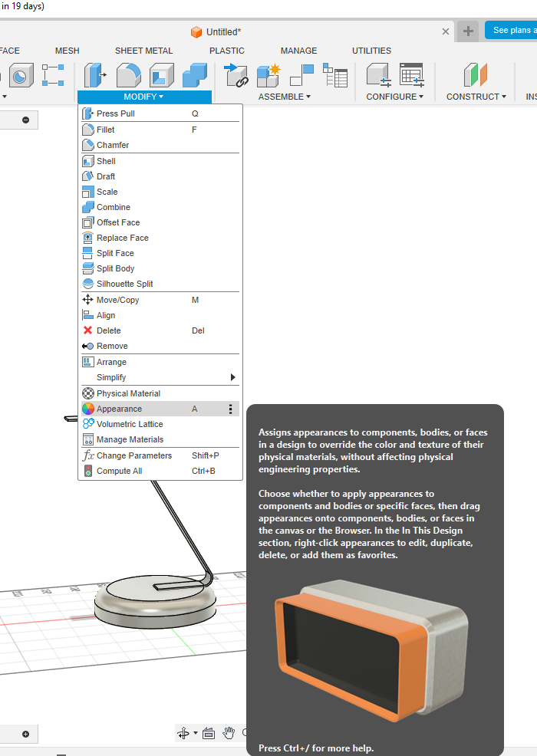
Task: Click the Fillet toolbar icon
Action: point(129,75)
